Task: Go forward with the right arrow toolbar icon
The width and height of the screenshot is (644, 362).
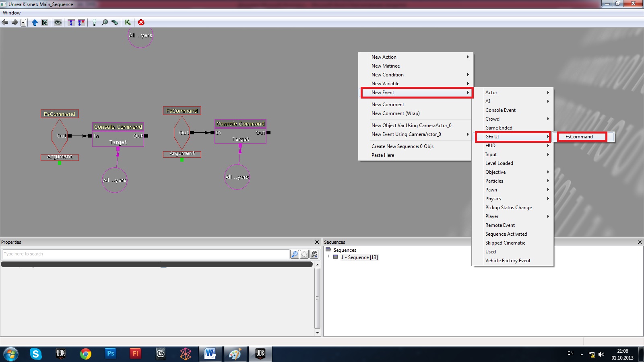Action: (x=14, y=23)
